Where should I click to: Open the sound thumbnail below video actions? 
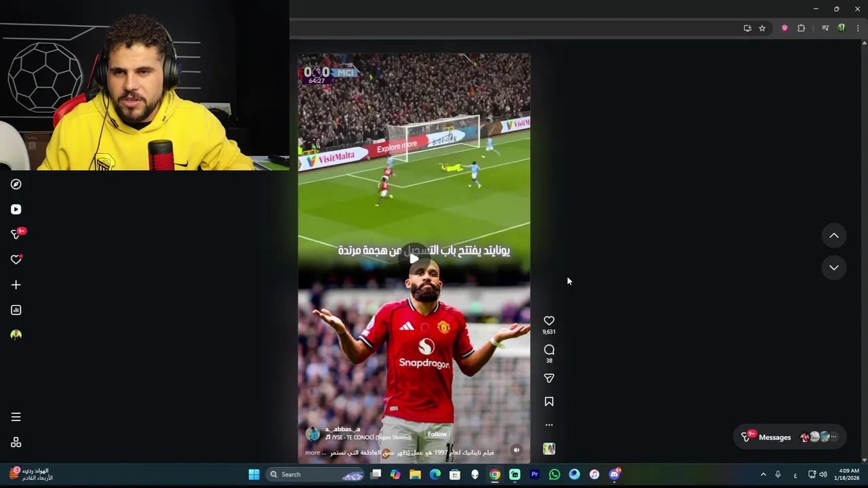549,449
